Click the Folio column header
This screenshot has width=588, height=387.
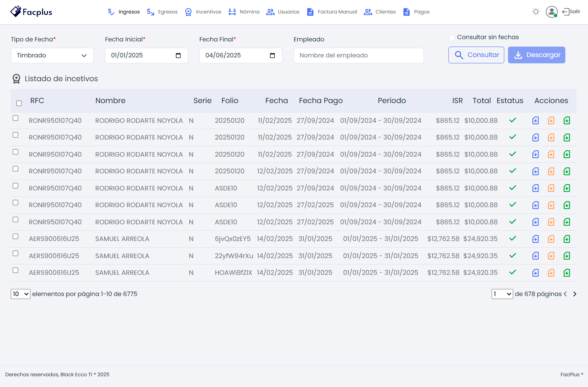pos(230,101)
